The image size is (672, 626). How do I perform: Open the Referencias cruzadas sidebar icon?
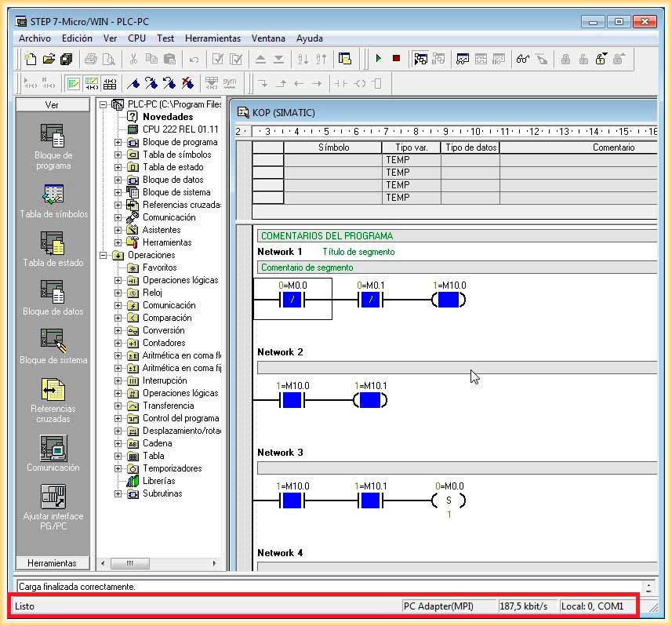[53, 390]
